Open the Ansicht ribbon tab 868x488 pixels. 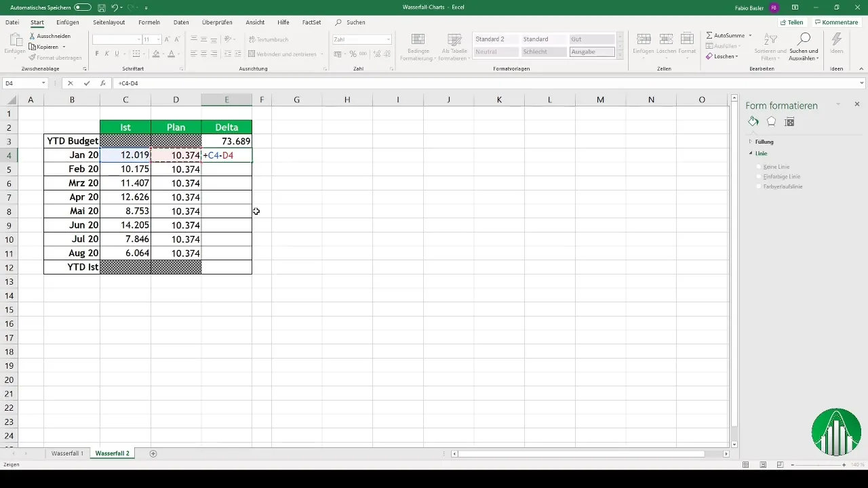(x=255, y=22)
